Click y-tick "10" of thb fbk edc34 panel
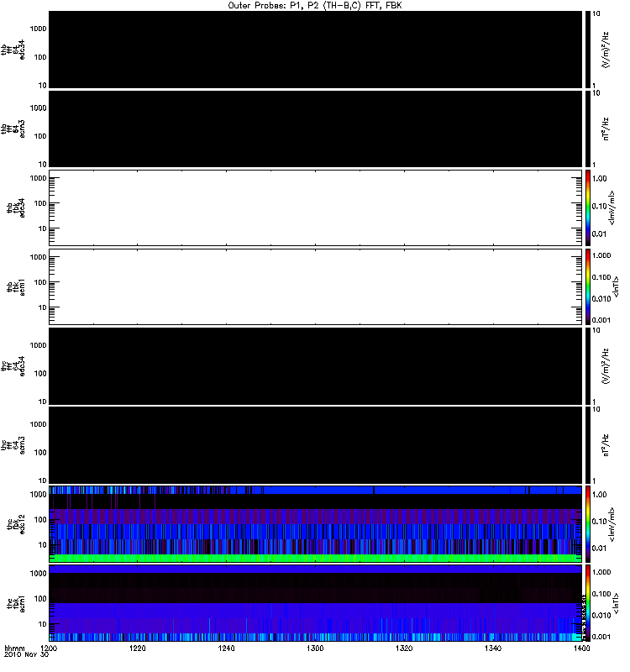 43,228
